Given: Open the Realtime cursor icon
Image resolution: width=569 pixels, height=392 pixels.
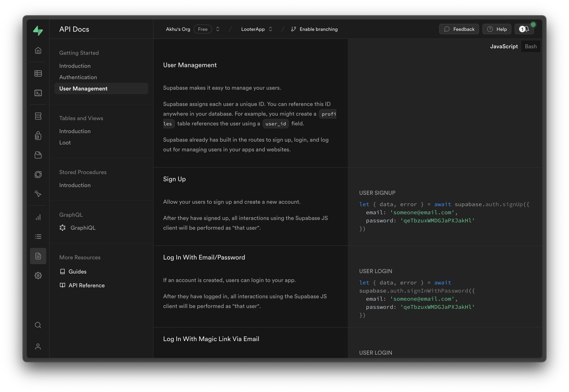Looking at the screenshot, I should [38, 194].
